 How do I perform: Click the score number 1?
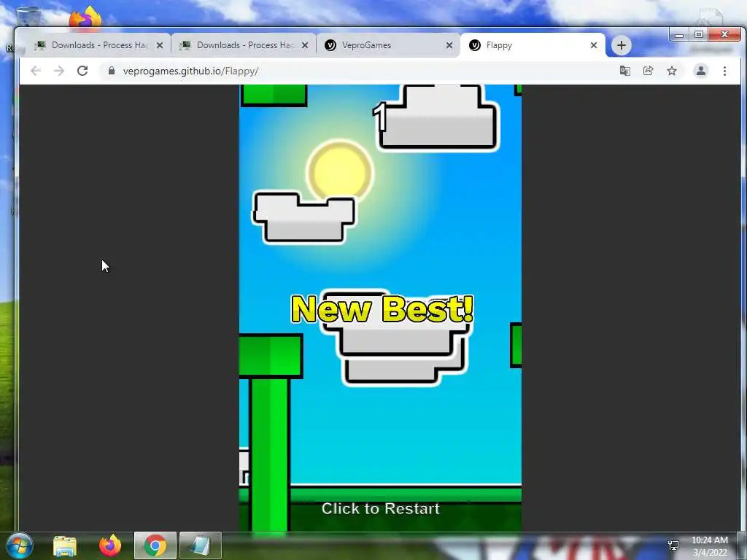pos(380,117)
